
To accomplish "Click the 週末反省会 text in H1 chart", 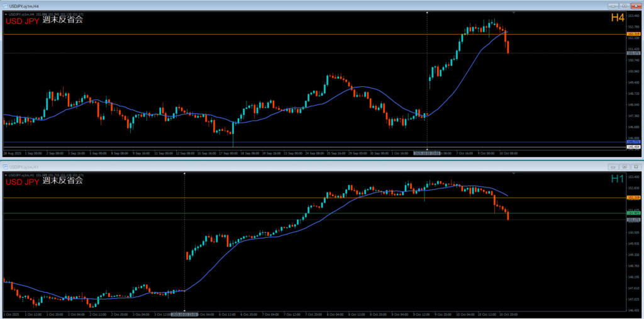I will point(62,181).
